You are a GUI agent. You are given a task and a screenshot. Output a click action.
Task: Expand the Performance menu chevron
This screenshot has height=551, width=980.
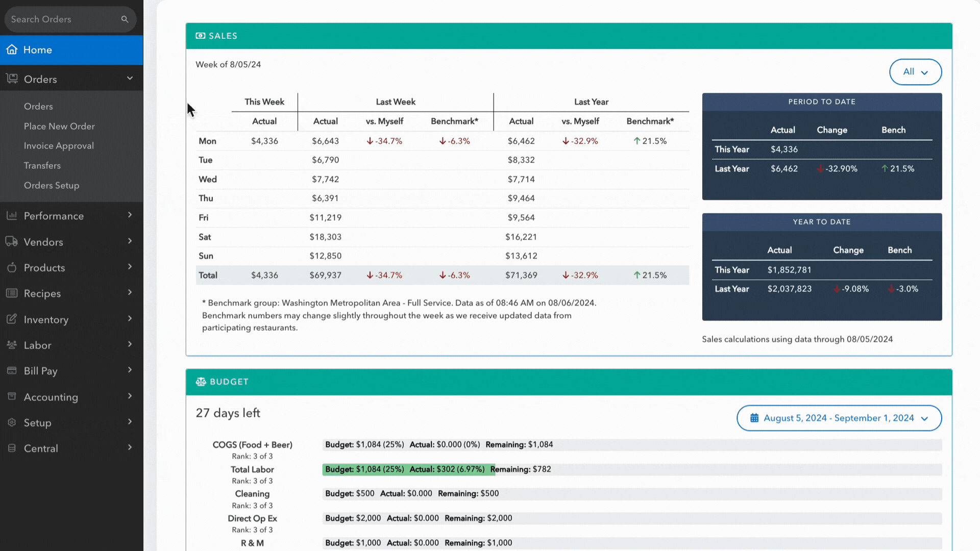[130, 215]
